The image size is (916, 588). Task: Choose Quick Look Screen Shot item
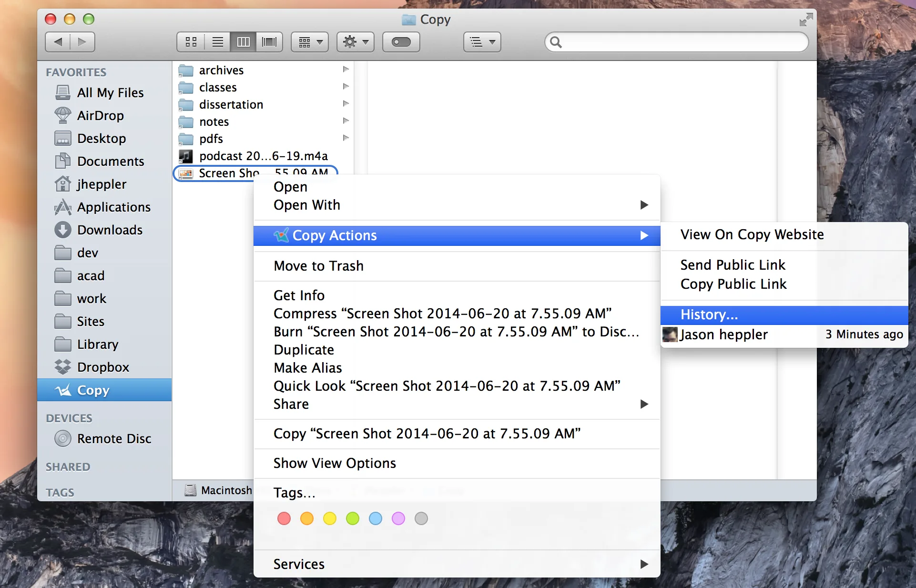tap(457, 386)
